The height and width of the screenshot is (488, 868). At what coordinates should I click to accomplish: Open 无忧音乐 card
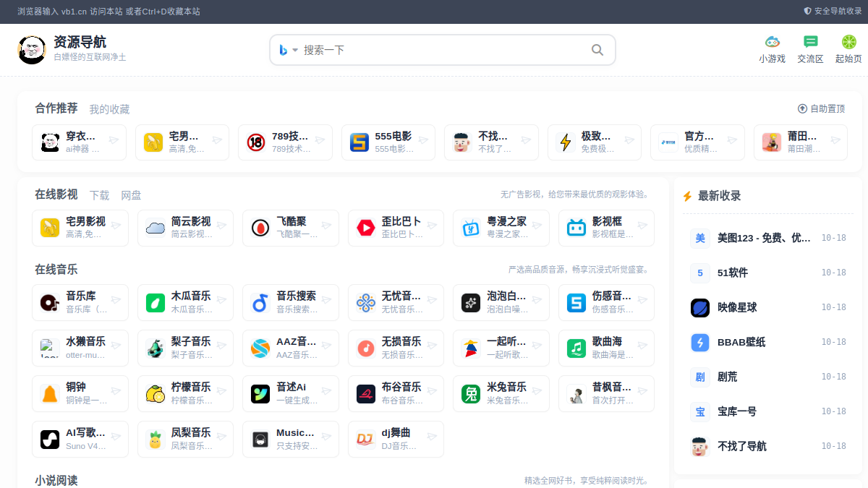point(396,302)
